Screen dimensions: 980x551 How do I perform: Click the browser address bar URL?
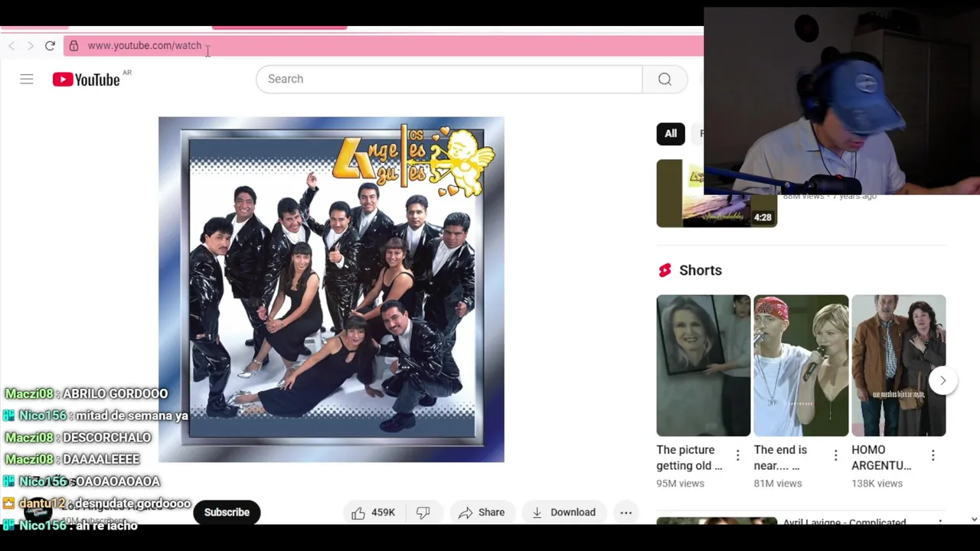click(145, 46)
